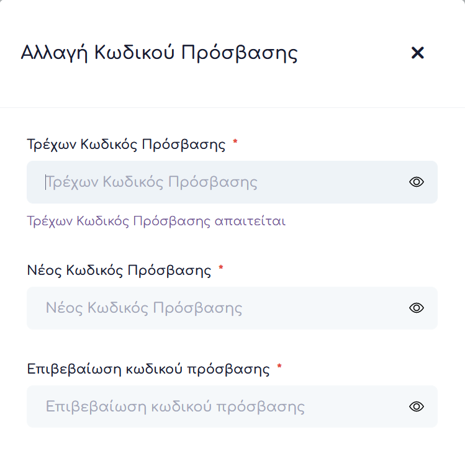
Task: Click the divider line below the dialog header
Action: point(232,107)
